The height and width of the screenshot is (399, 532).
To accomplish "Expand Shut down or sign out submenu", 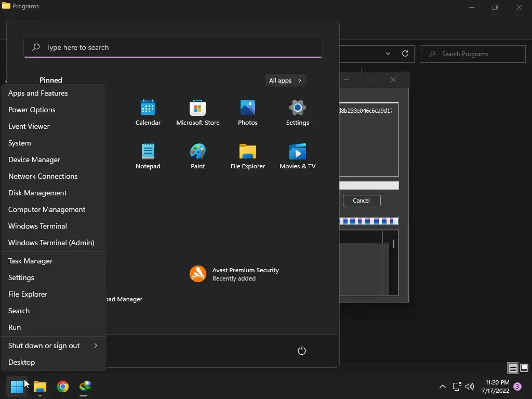I will coord(54,345).
